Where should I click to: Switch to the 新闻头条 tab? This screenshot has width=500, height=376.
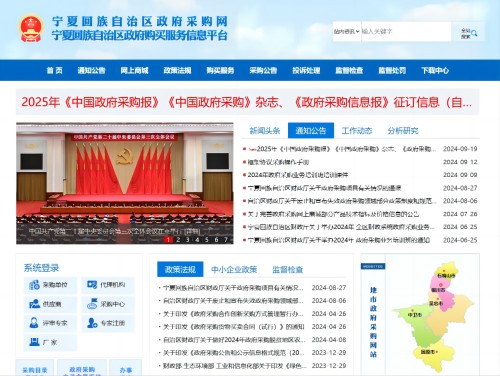(265, 131)
